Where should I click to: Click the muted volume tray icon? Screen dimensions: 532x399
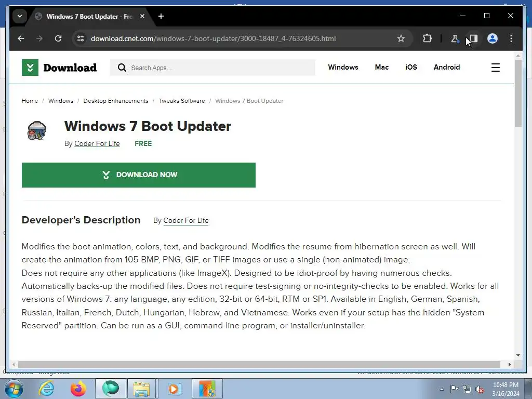pos(480,389)
